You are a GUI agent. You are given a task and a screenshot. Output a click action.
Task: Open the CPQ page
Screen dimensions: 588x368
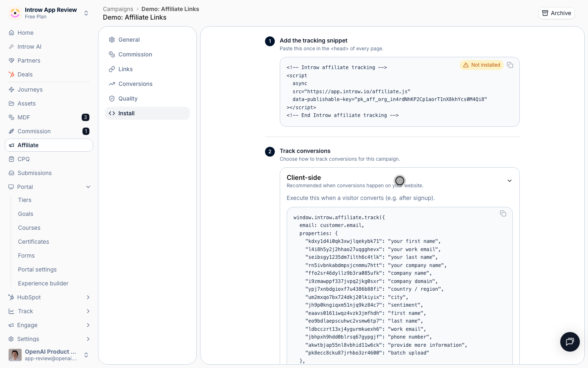tap(49, 159)
